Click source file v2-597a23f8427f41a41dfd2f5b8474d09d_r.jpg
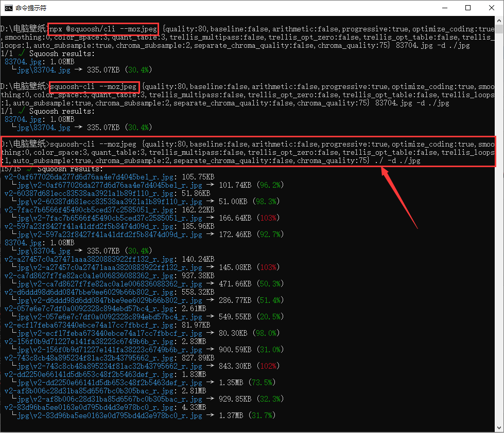The image size is (504, 433). pyautogui.click(x=89, y=226)
